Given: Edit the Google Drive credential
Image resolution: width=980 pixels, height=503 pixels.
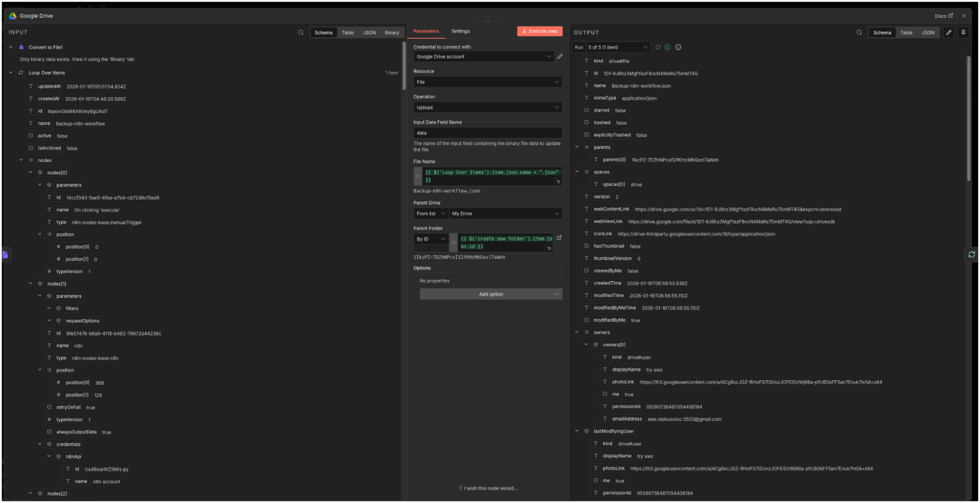Looking at the screenshot, I should [x=560, y=56].
